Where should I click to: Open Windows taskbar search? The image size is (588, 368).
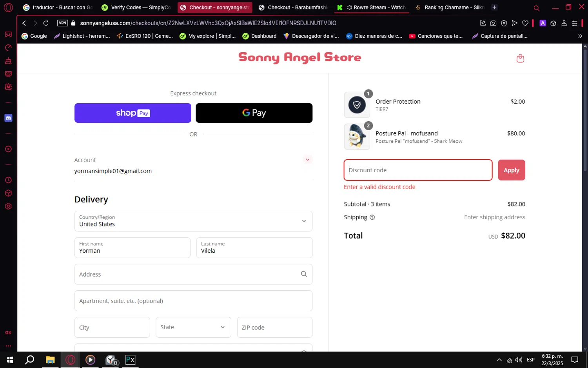(30, 360)
